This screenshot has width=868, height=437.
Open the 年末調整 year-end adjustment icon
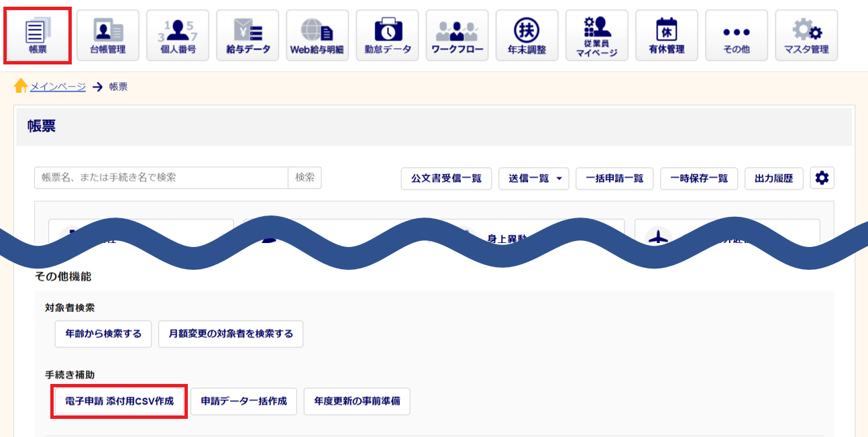coord(527,36)
